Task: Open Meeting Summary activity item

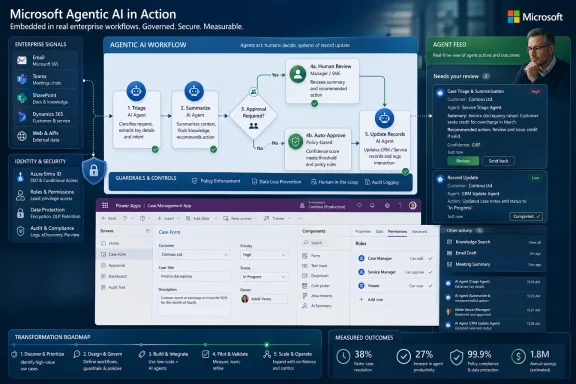Action: click(x=493, y=264)
